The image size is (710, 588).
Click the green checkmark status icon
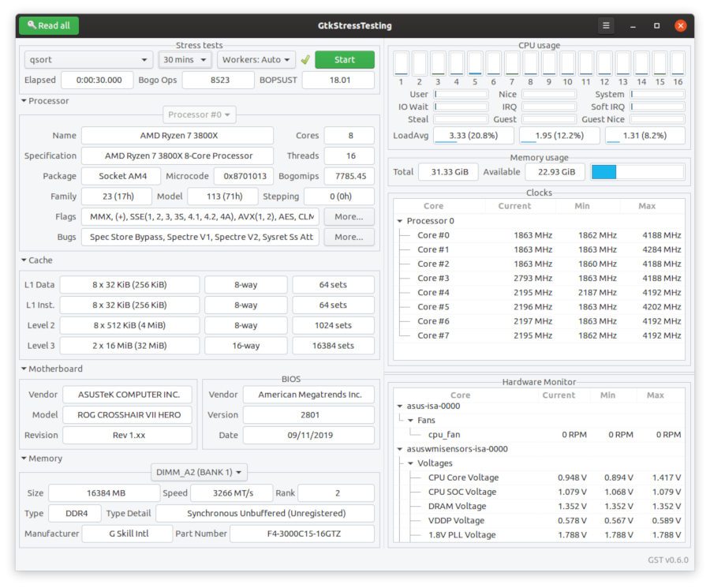click(305, 59)
